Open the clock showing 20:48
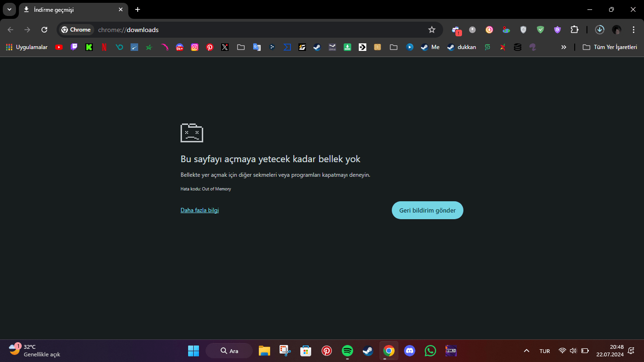644x362 pixels. [610, 351]
